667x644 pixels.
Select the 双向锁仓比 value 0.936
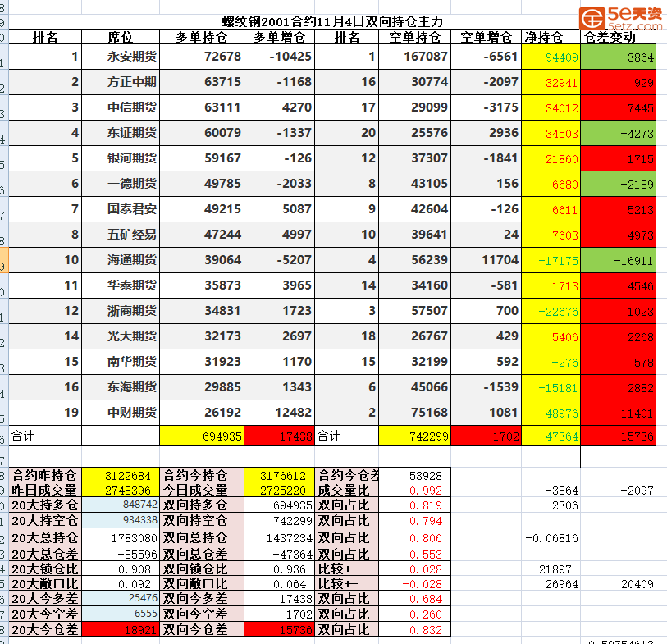tap(281, 568)
